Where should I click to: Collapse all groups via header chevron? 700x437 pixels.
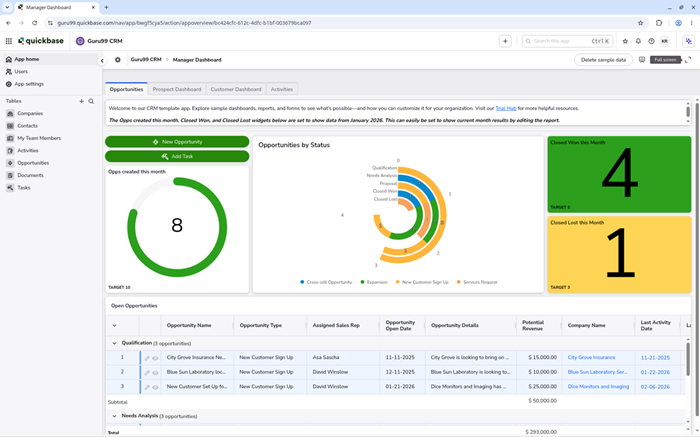pos(114,325)
